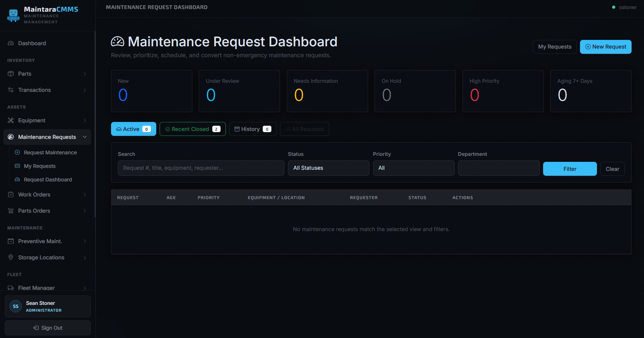Click the My Requests list icon
Viewport: 644px width, 338px height.
tap(17, 166)
